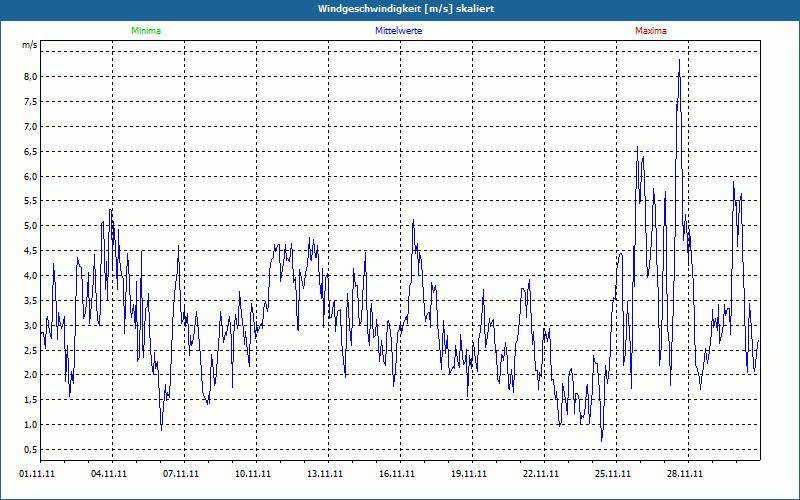Viewport: 800px width, 500px height.
Task: Click the 25.11.11 date label
Action: [613, 474]
